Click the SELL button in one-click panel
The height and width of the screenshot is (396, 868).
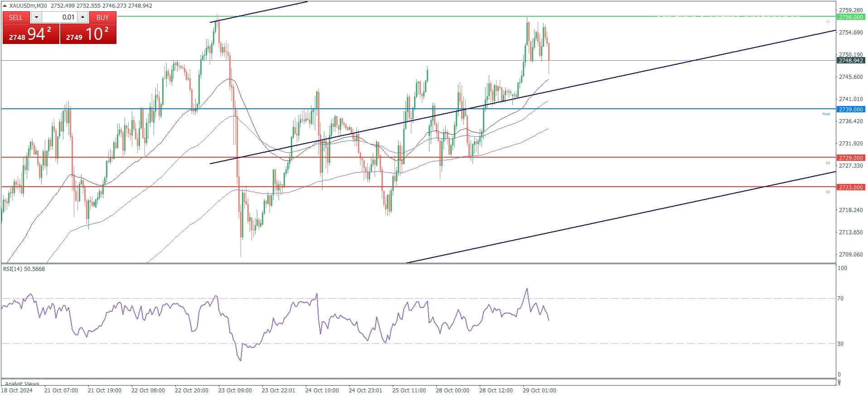coord(16,17)
